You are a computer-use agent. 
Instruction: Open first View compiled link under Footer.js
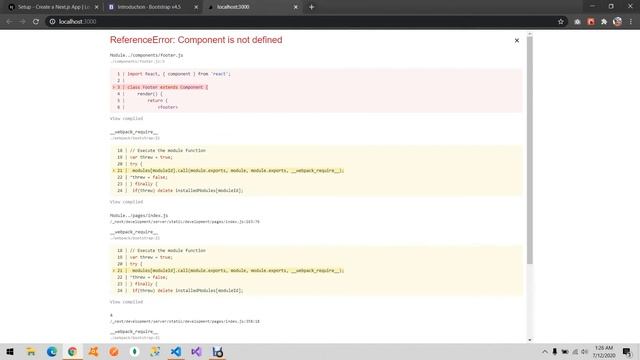tap(127, 118)
